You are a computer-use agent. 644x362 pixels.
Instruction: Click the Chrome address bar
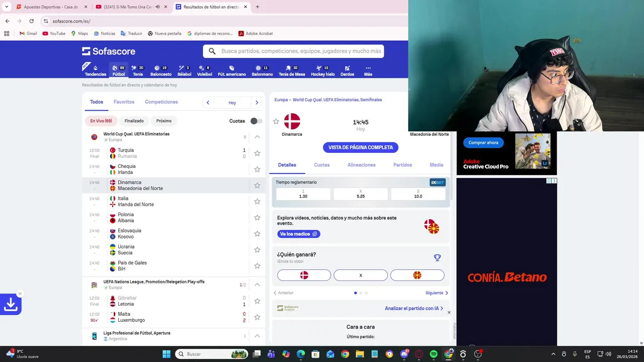click(221, 21)
